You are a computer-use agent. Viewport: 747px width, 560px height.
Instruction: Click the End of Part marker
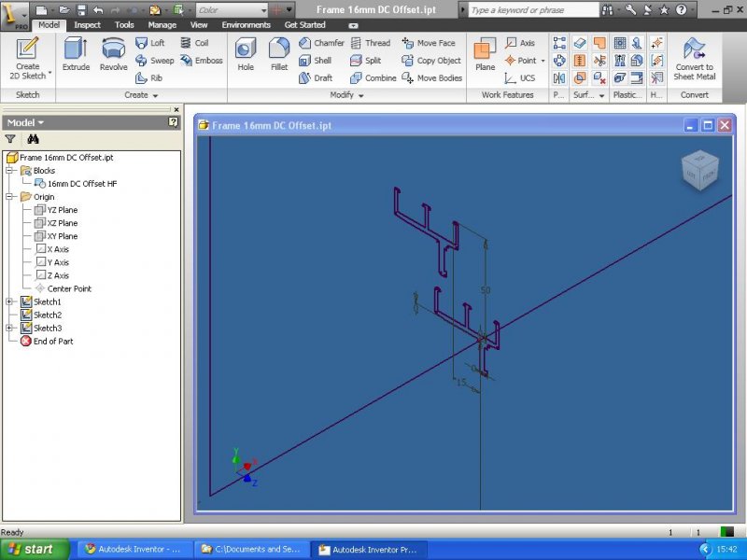coord(47,341)
